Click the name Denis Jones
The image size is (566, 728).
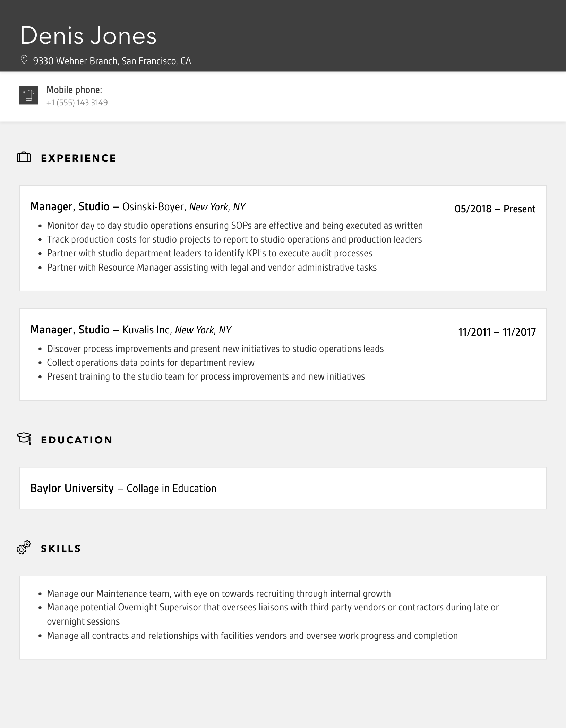pos(88,36)
